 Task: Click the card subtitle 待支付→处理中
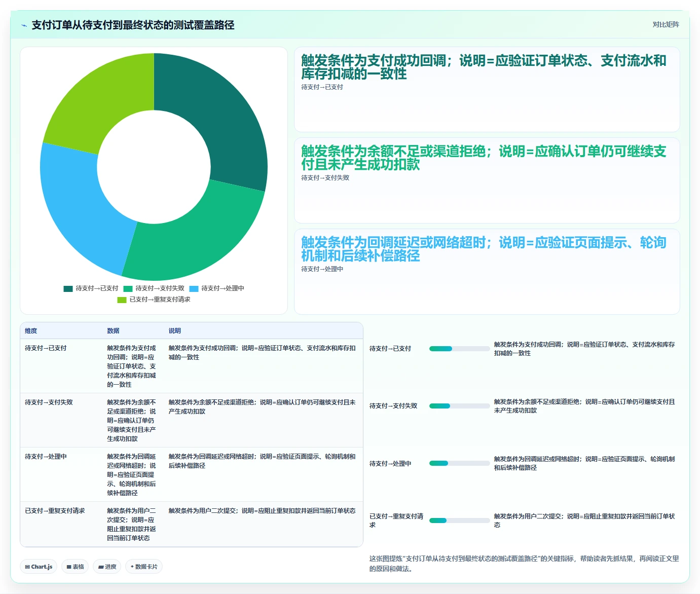click(322, 269)
